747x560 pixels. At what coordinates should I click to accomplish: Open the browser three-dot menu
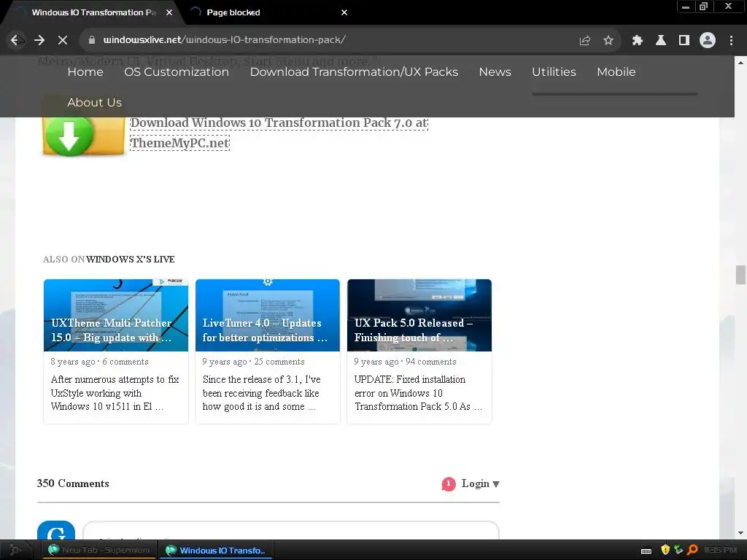[x=731, y=41]
